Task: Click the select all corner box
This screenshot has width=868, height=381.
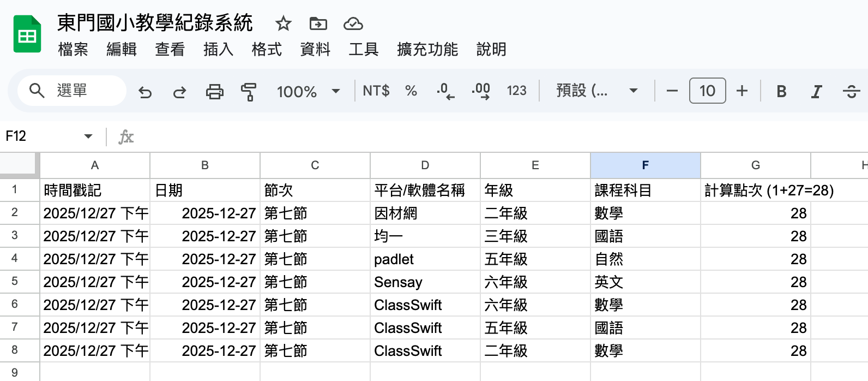Action: pos(19,165)
